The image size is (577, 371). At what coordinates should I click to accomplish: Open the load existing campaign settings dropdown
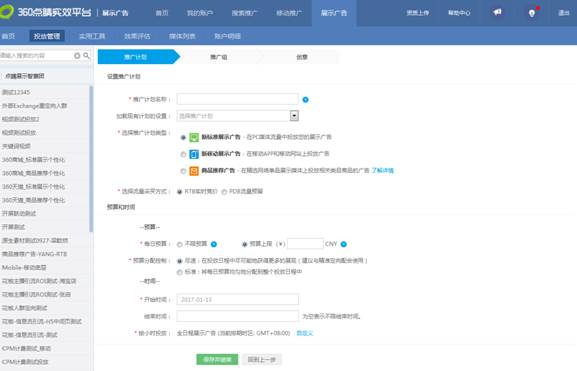click(237, 116)
